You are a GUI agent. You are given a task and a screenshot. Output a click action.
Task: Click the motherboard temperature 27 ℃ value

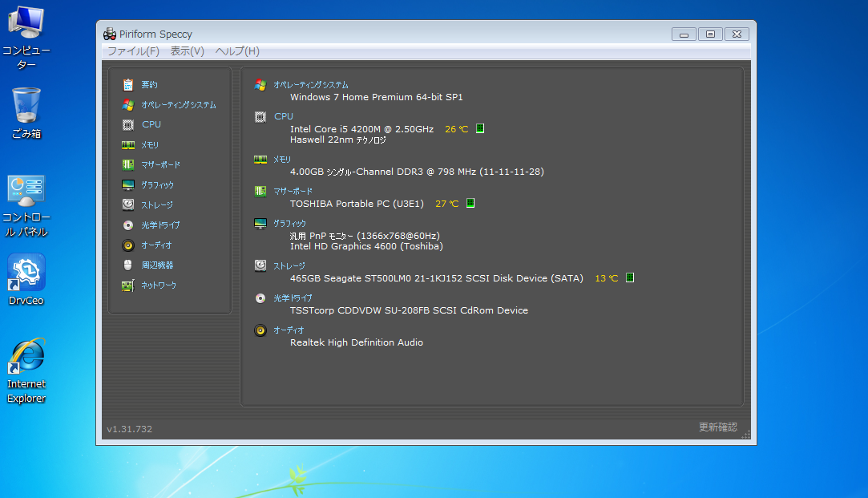click(446, 204)
